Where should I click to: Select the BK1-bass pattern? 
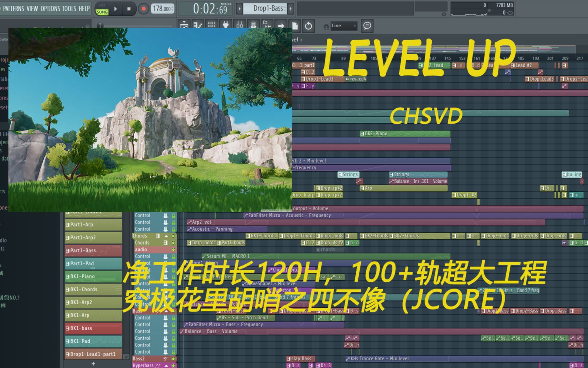point(93,328)
